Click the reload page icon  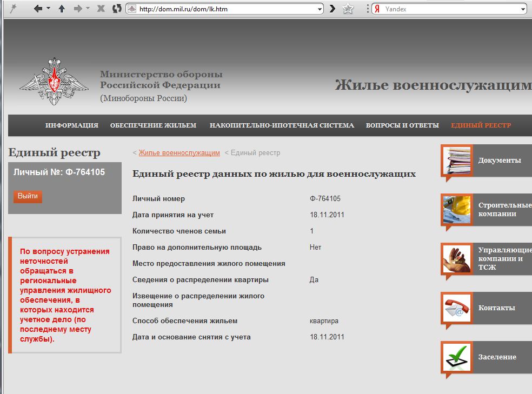[x=117, y=9]
